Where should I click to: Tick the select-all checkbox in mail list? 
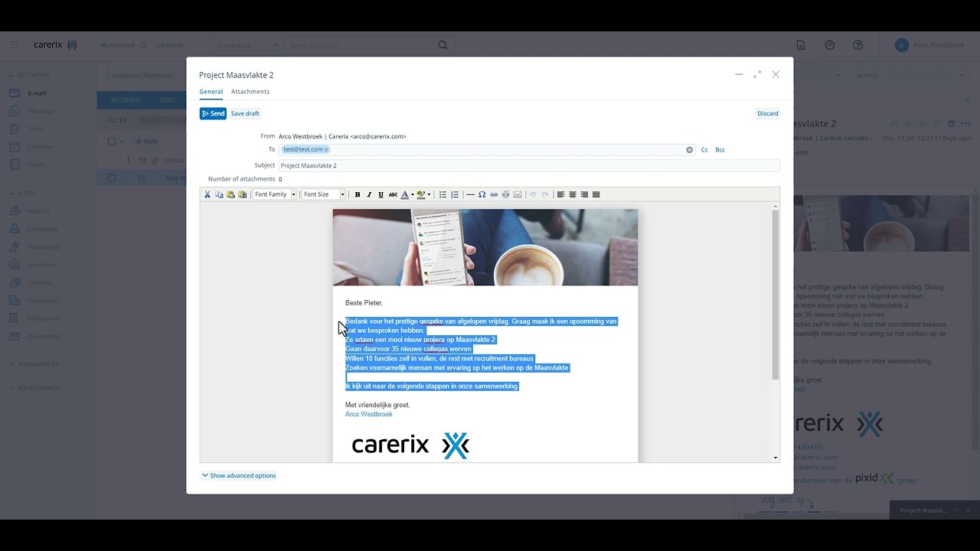112,141
